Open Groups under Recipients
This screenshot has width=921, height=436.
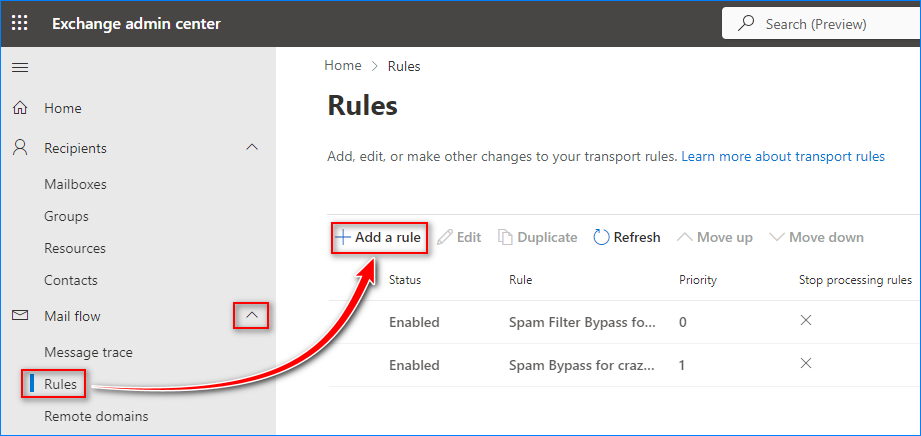pos(66,216)
